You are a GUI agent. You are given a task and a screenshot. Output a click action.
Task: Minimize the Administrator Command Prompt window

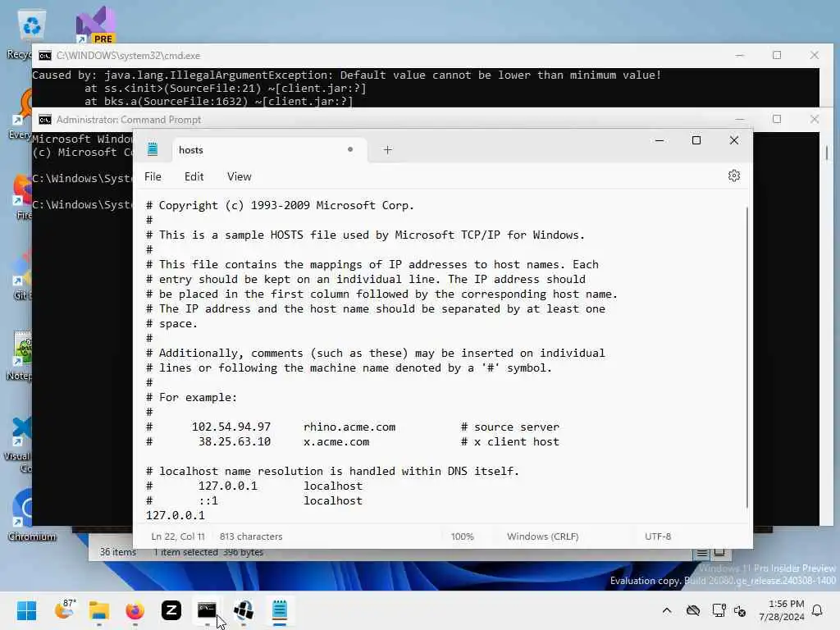[x=740, y=119]
